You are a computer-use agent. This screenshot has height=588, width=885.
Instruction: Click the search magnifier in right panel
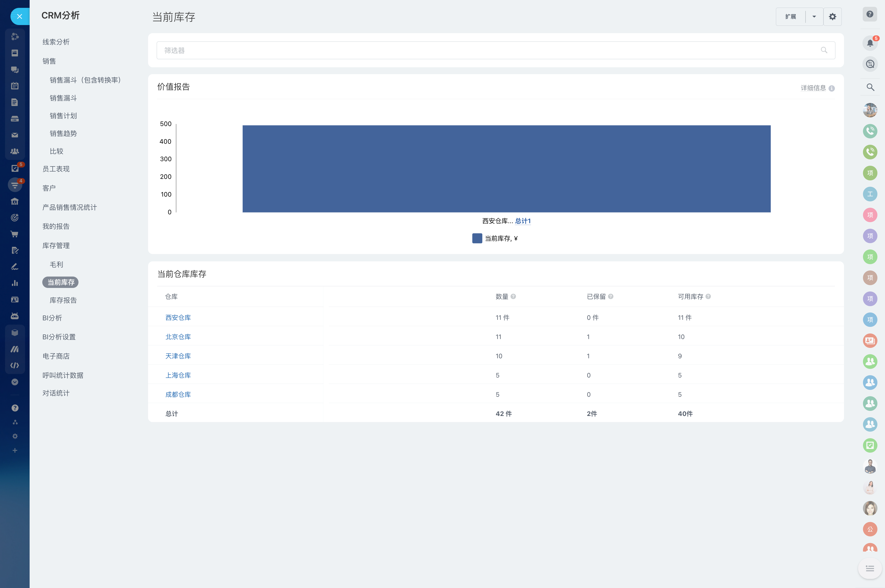click(x=870, y=87)
